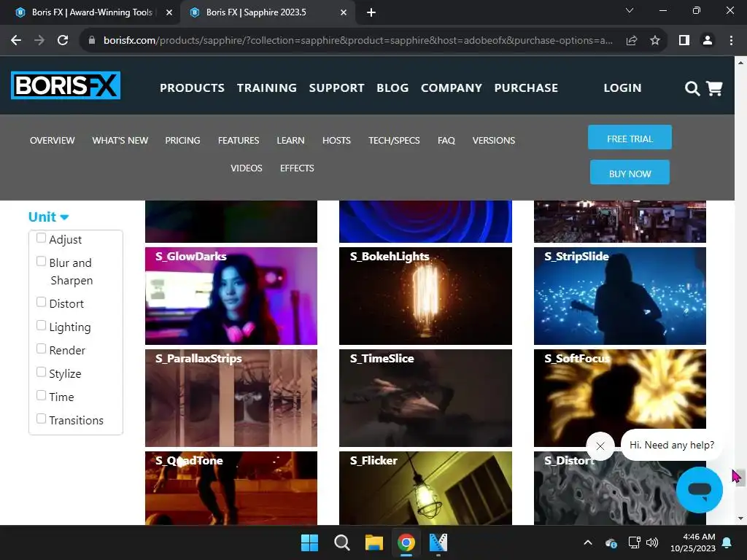Open the PURCHASE menu
The image size is (747, 560).
[526, 88]
